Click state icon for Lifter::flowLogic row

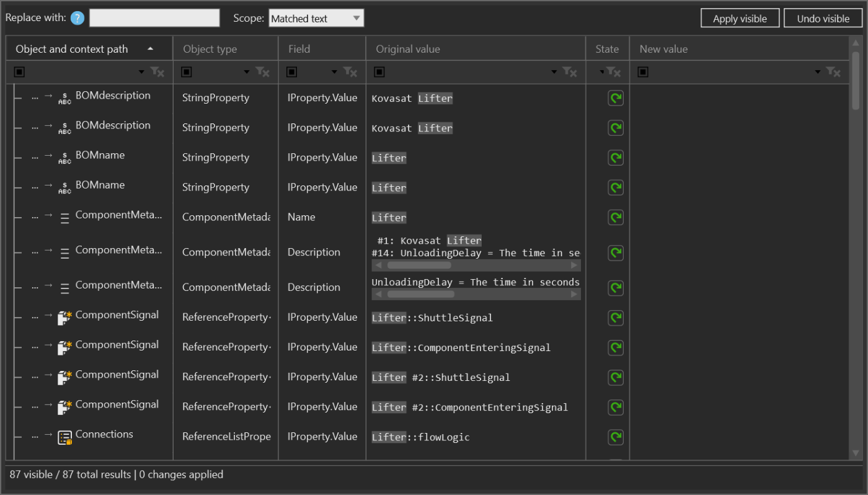click(x=616, y=437)
